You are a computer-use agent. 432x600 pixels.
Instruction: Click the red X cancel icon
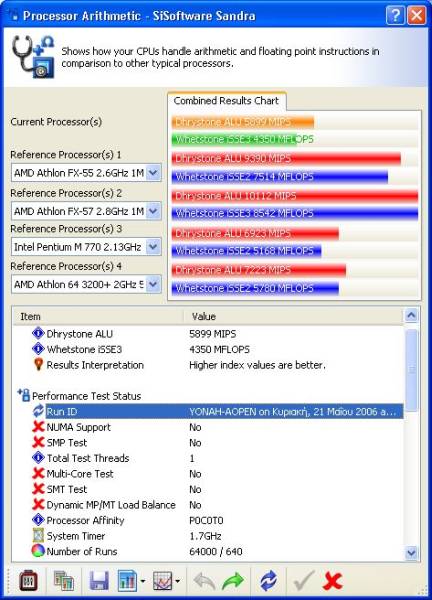pos(333,581)
